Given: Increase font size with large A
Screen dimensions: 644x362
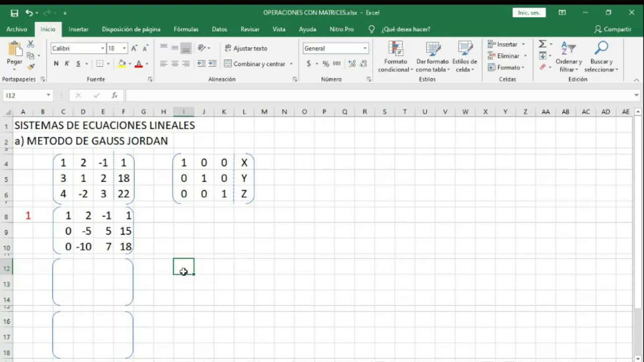Looking at the screenshot, I should (134, 48).
